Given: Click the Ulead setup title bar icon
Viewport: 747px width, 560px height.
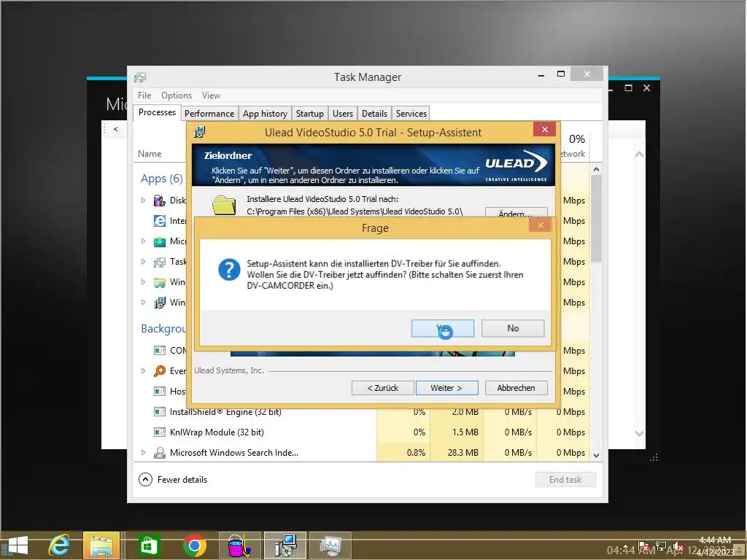Looking at the screenshot, I should point(200,132).
